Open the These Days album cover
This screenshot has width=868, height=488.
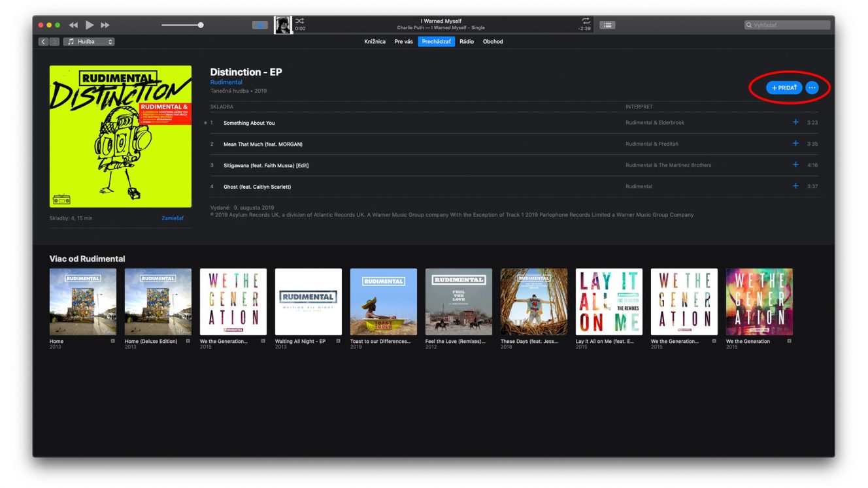534,302
